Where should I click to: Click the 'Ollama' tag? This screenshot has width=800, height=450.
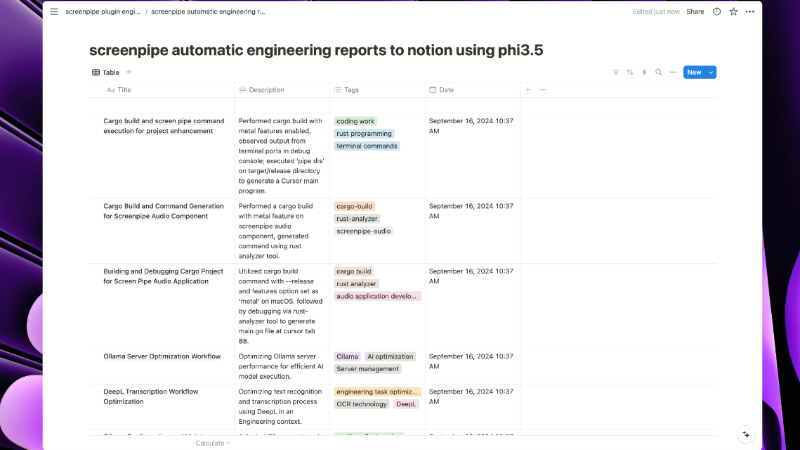(347, 357)
